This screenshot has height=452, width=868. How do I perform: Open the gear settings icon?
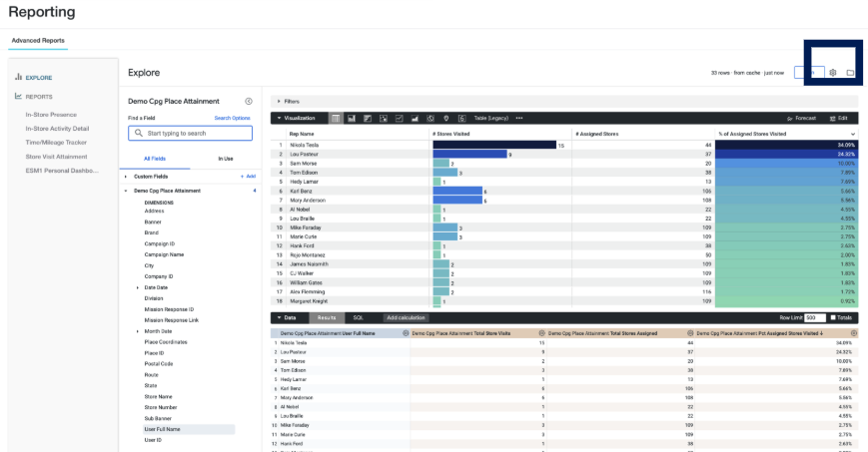coord(833,73)
